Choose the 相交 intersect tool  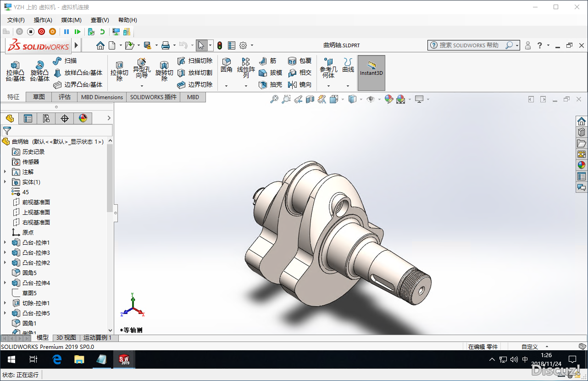[300, 73]
